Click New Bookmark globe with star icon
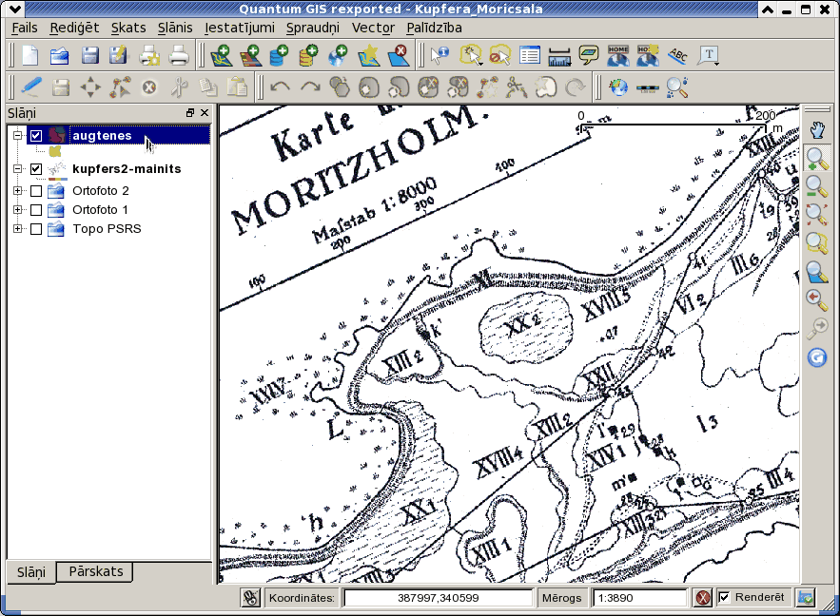Viewport: 840px width, 616px height. [x=648, y=56]
